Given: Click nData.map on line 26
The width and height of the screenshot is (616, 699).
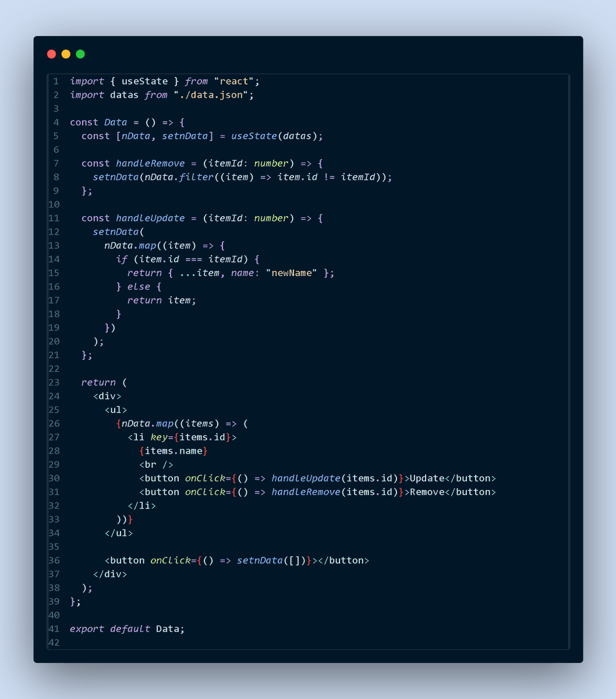Looking at the screenshot, I should 147,423.
